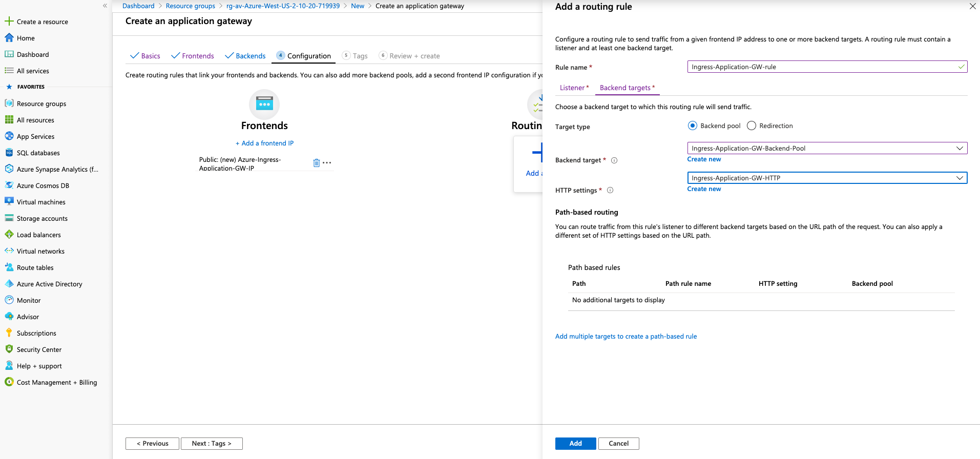Click the Rule name input field
This screenshot has width=980, height=459.
click(827, 67)
